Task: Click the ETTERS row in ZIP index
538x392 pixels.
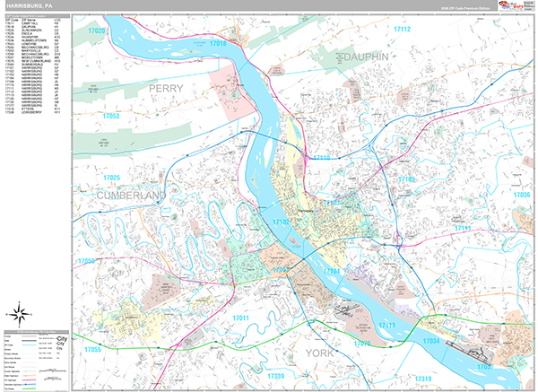Action: tap(33, 109)
